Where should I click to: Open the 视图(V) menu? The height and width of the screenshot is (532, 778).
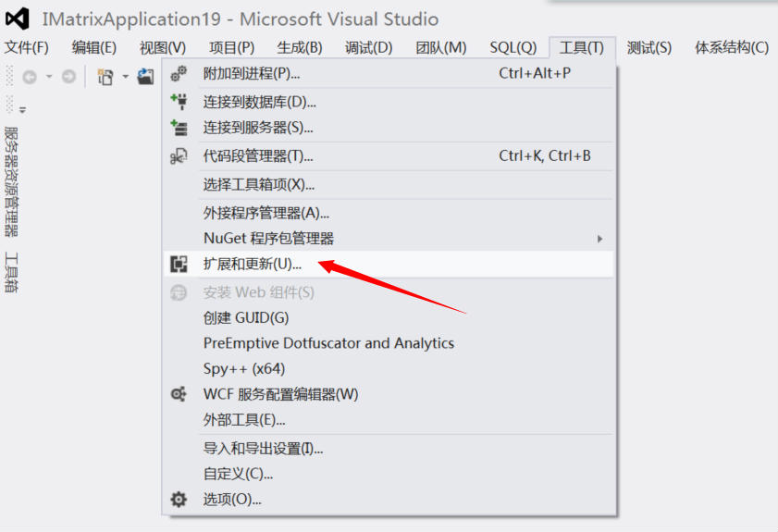point(163,47)
